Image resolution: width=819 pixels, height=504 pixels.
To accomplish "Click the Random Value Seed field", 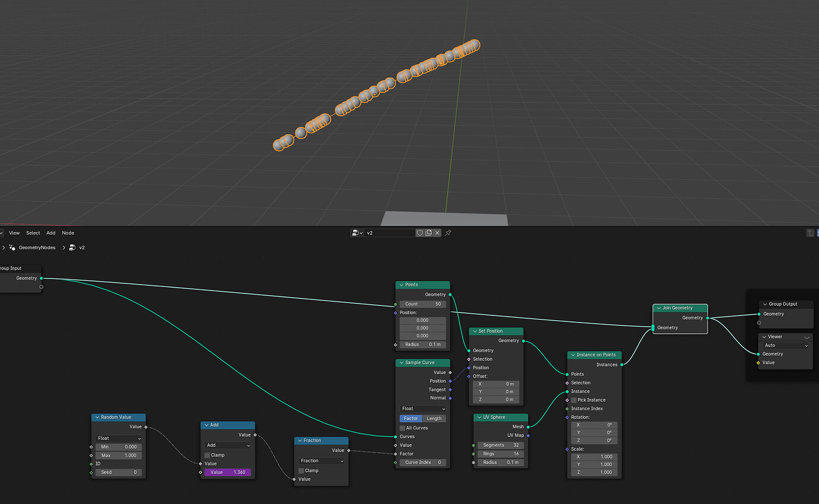I will tap(119, 473).
